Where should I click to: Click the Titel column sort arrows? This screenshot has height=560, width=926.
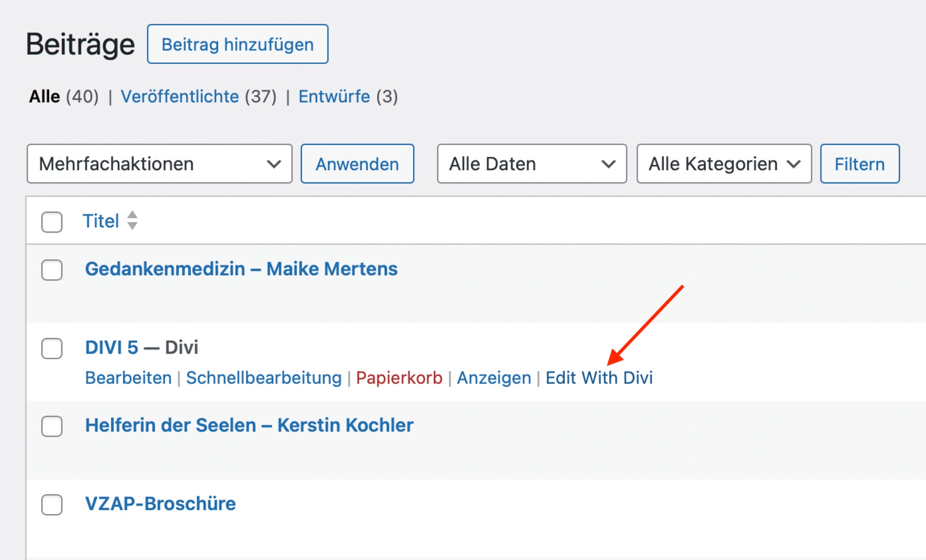pos(132,220)
